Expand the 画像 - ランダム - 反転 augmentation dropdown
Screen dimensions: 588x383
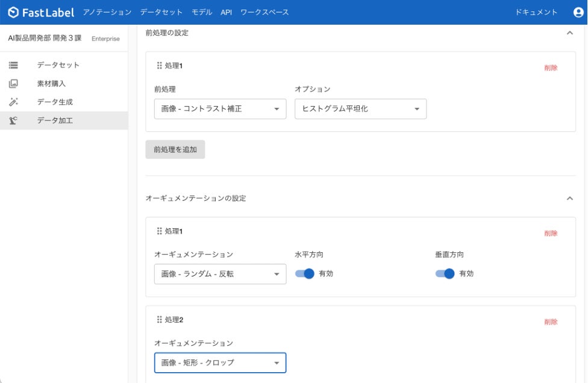tap(220, 274)
